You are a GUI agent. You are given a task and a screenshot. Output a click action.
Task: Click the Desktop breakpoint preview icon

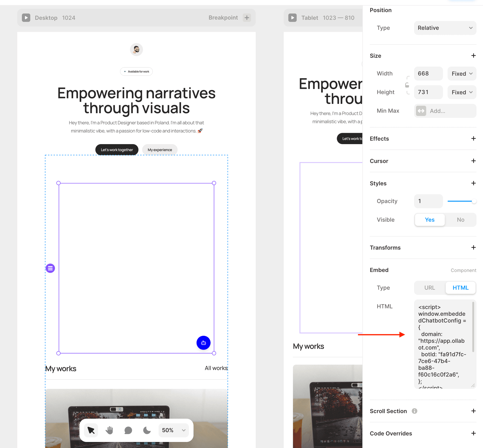tap(26, 18)
